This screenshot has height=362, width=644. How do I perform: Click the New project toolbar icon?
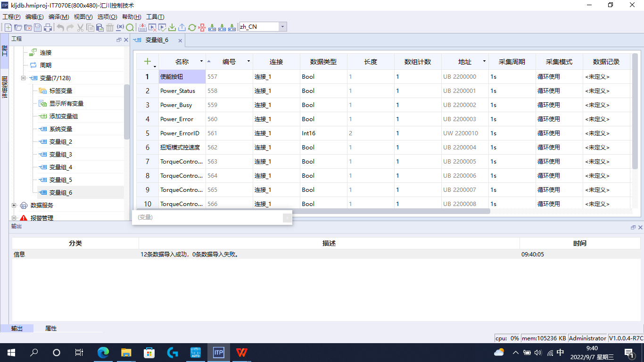click(8, 27)
